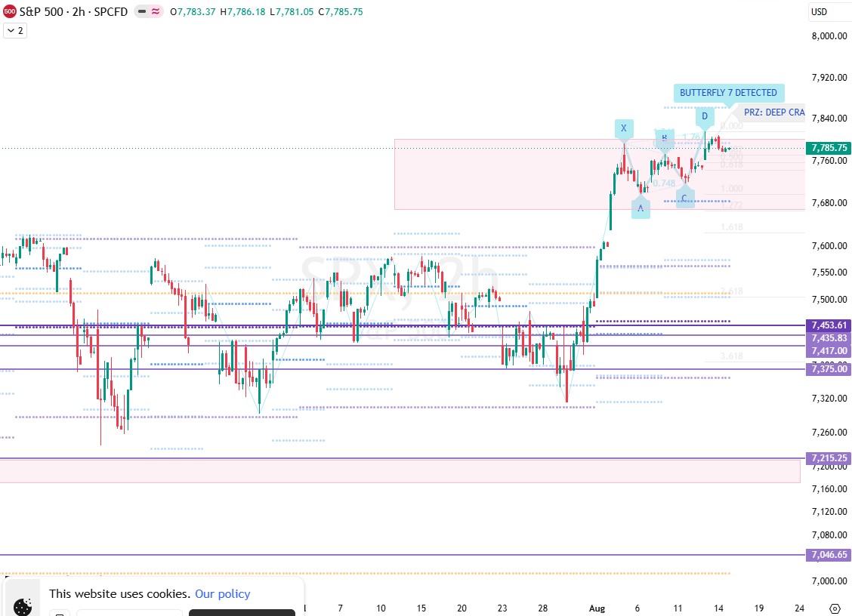Click the market status dash icon
Viewport: 852px width, 616px height.
(x=141, y=11)
